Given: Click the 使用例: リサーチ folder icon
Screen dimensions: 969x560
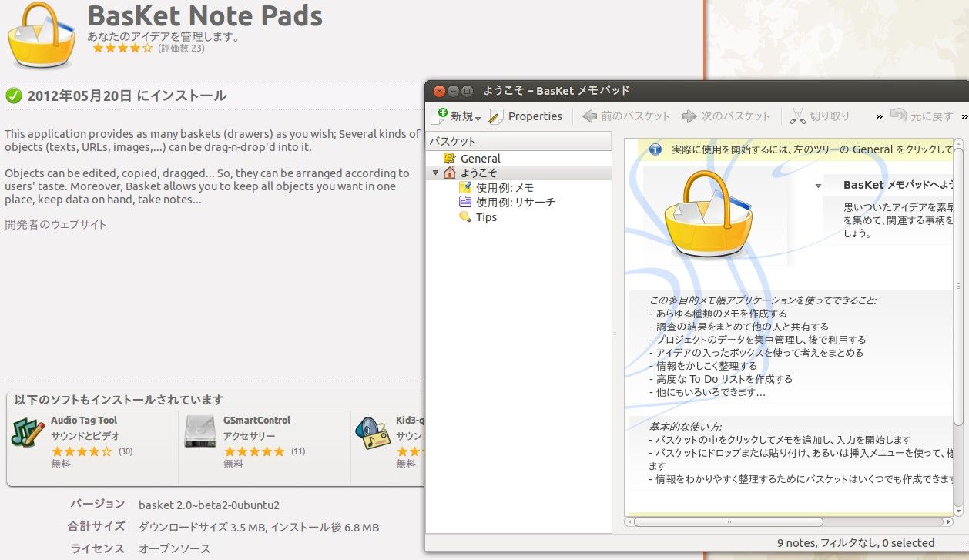Looking at the screenshot, I should pyautogui.click(x=464, y=202).
